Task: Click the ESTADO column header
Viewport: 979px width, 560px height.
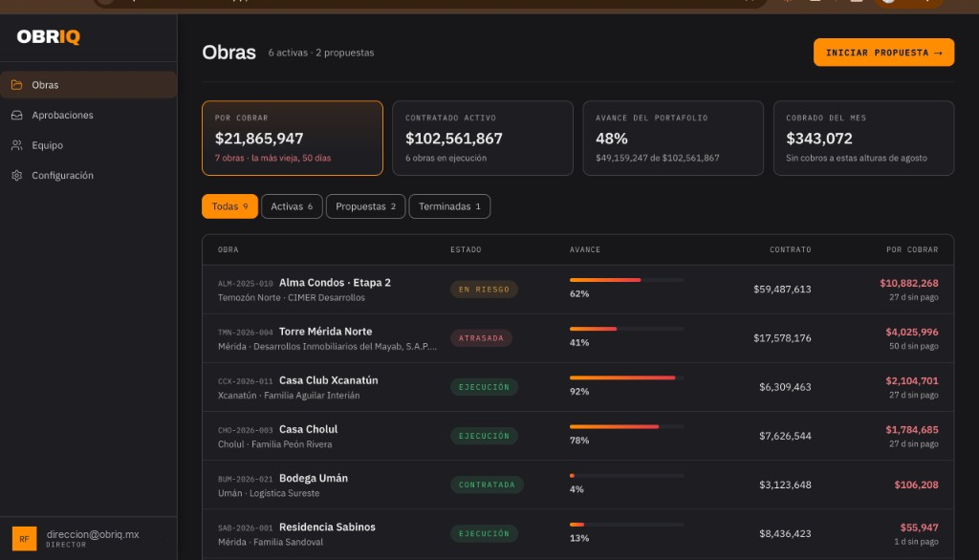Action: pyautogui.click(x=466, y=249)
